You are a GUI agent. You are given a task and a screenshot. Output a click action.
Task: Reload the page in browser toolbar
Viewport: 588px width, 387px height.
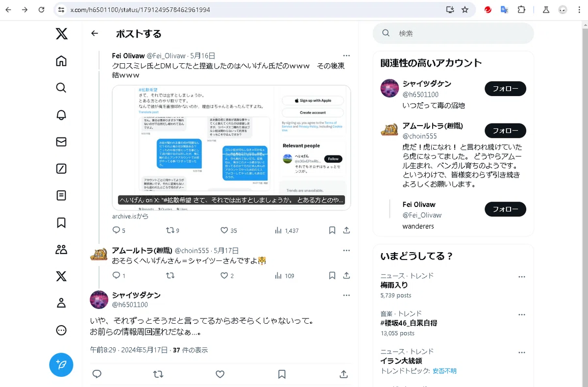tap(42, 10)
